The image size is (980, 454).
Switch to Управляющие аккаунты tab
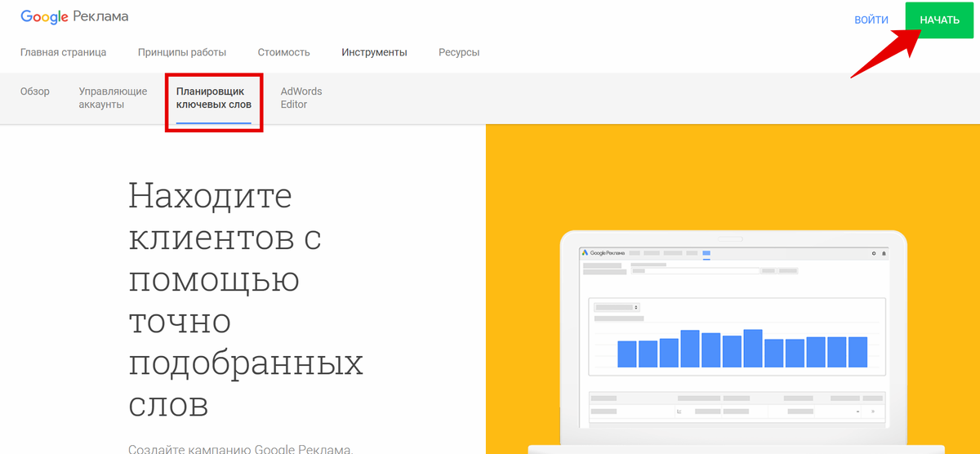click(x=113, y=98)
